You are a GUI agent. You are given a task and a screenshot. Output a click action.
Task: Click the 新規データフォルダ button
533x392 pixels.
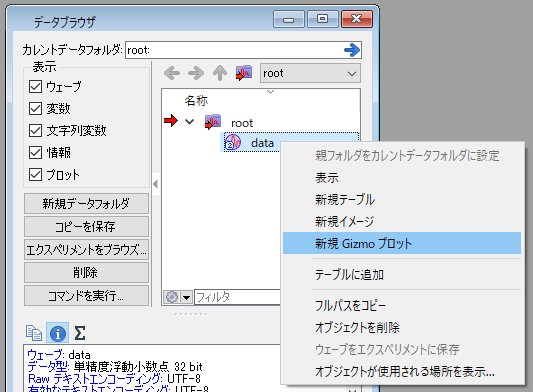click(86, 204)
